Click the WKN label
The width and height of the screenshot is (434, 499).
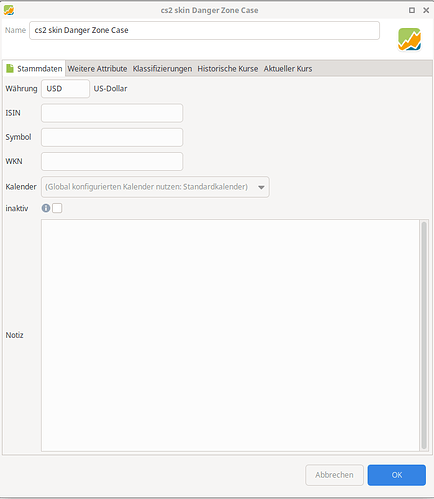(14, 161)
